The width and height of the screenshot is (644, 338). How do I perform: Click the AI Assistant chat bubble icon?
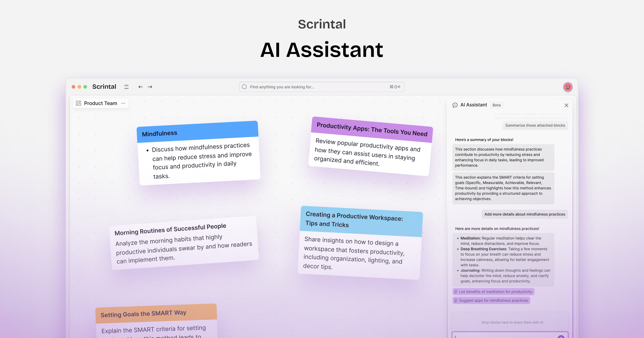click(x=455, y=105)
